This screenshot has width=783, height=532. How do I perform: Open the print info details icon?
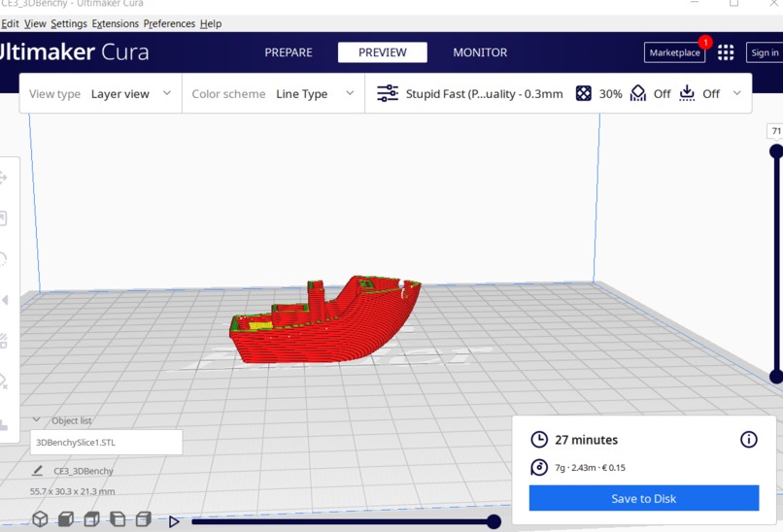pos(749,439)
